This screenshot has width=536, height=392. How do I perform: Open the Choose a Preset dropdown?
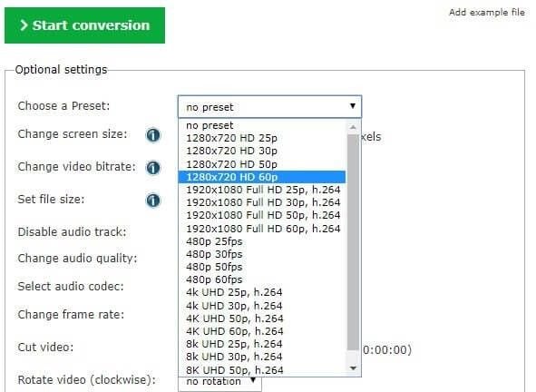point(269,107)
